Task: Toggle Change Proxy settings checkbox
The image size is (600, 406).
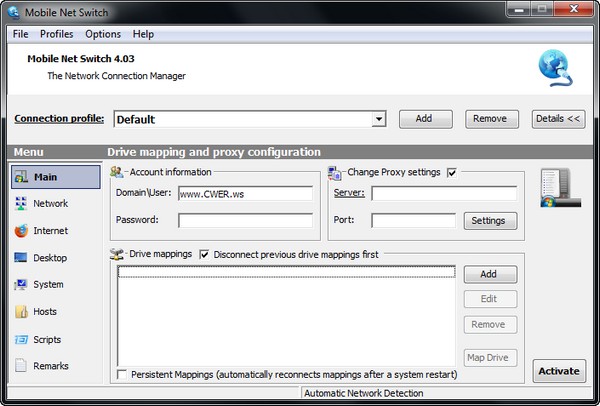Action: click(452, 173)
